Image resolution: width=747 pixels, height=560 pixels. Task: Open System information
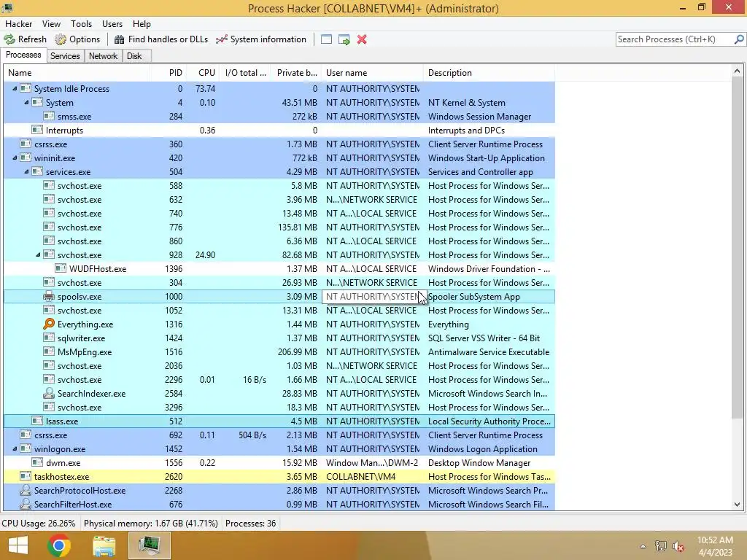pyautogui.click(x=261, y=39)
